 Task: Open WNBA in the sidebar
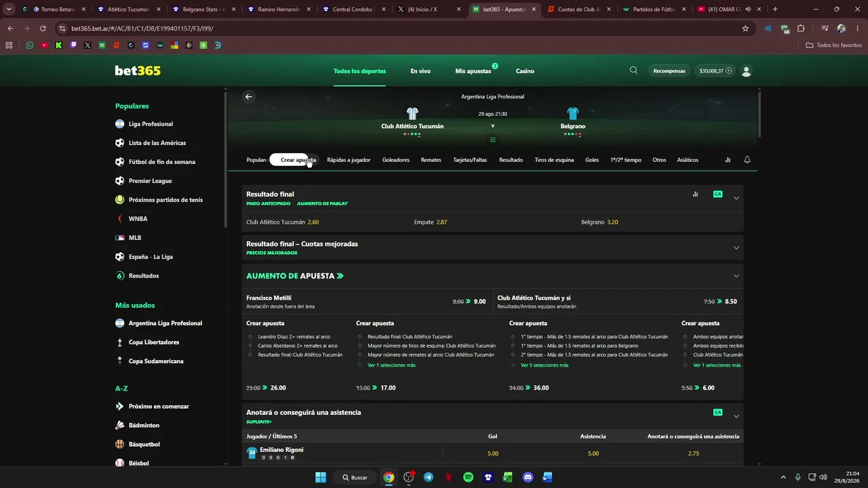[138, 219]
